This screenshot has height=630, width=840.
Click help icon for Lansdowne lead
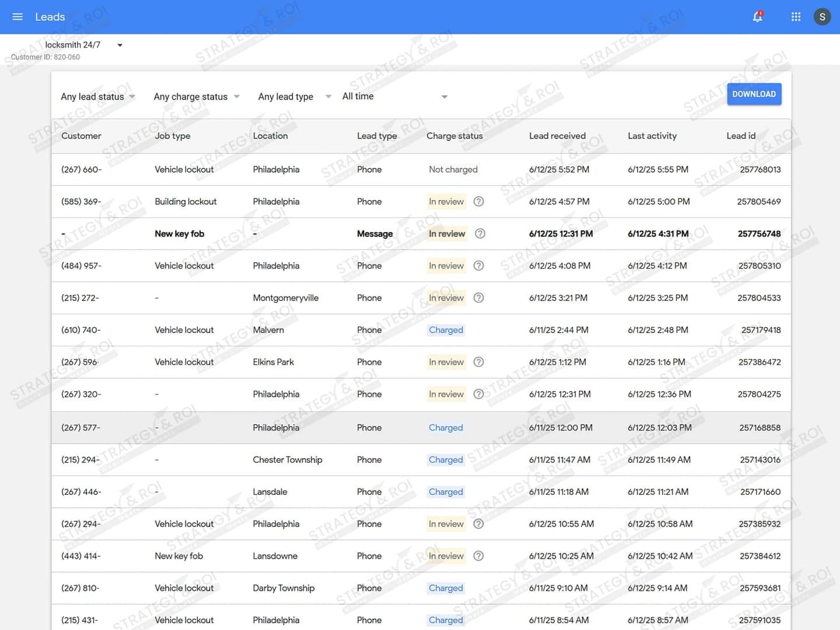478,556
